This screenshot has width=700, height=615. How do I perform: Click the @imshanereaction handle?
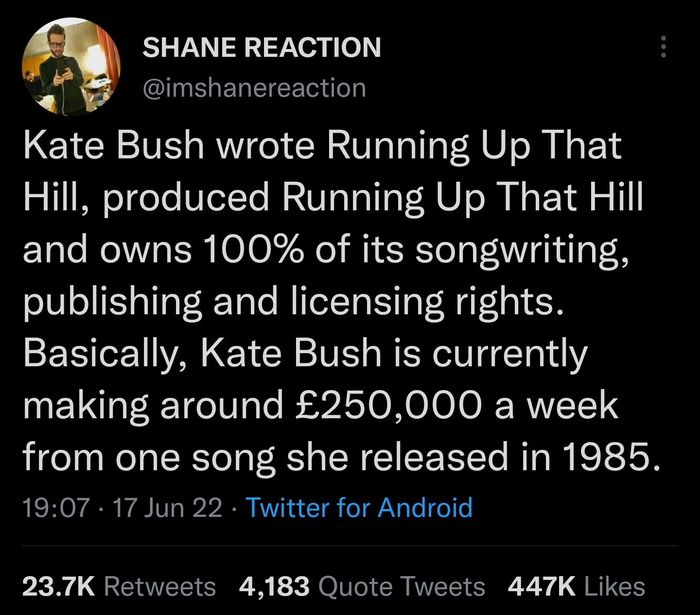tap(253, 87)
